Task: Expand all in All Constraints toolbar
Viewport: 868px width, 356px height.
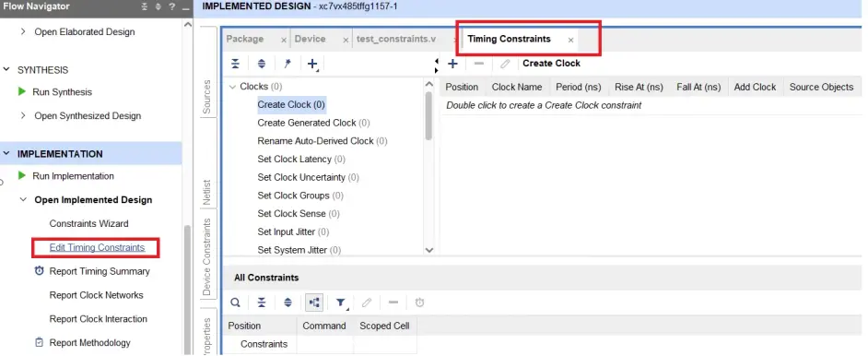Action: click(x=287, y=303)
